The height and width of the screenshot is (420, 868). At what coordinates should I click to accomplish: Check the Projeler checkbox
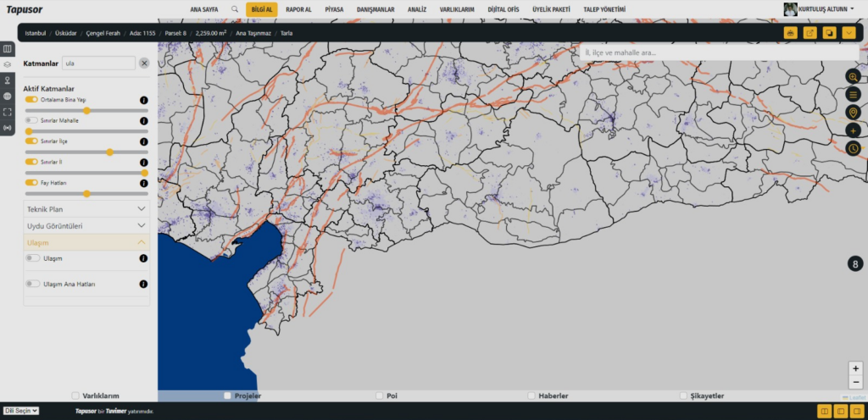pyautogui.click(x=227, y=395)
